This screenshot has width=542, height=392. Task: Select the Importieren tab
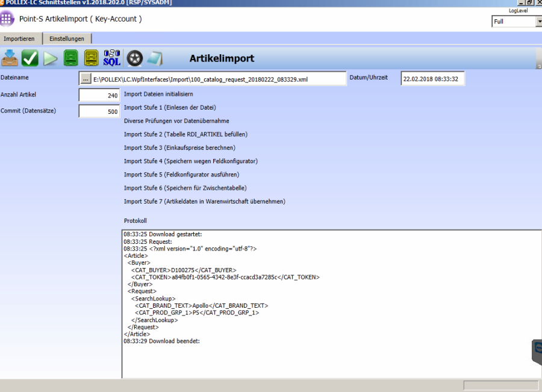tap(19, 39)
